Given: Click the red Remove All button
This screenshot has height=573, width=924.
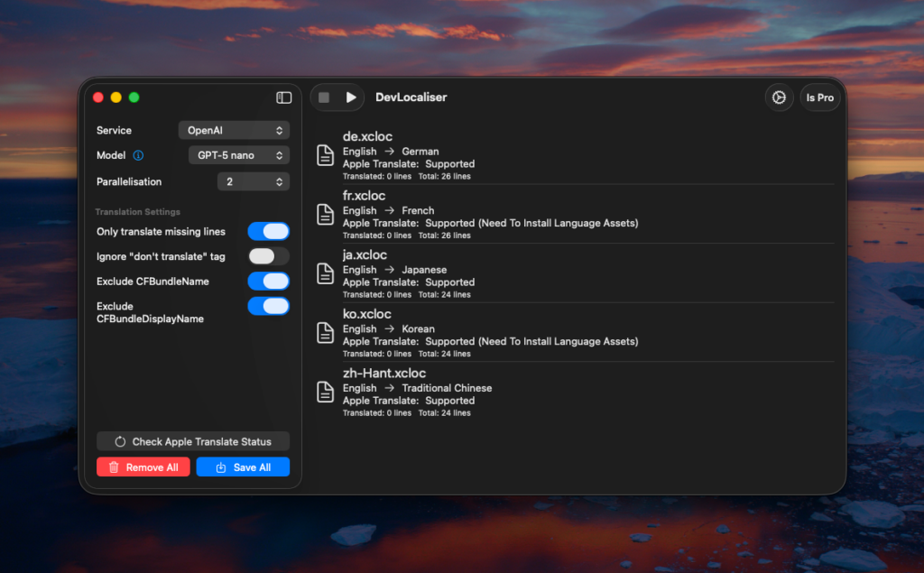Looking at the screenshot, I should [143, 467].
